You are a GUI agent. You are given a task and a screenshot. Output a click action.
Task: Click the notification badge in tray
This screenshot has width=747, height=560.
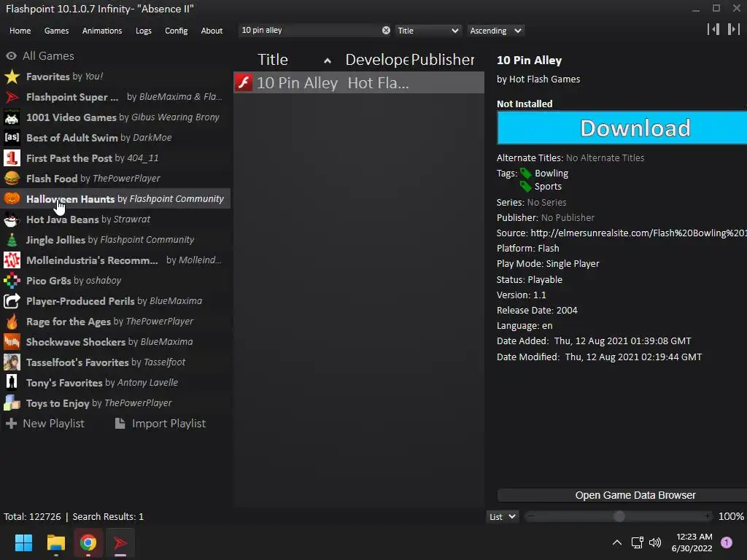[x=726, y=542]
